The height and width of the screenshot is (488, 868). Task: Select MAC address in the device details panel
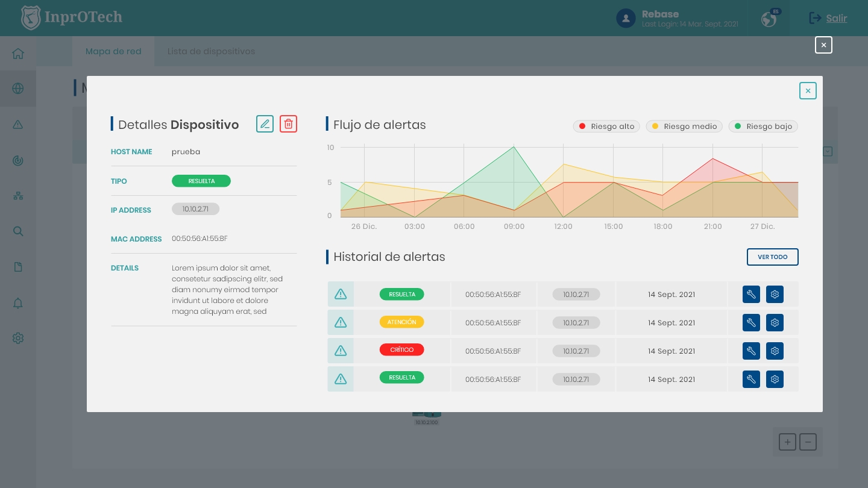pos(200,239)
